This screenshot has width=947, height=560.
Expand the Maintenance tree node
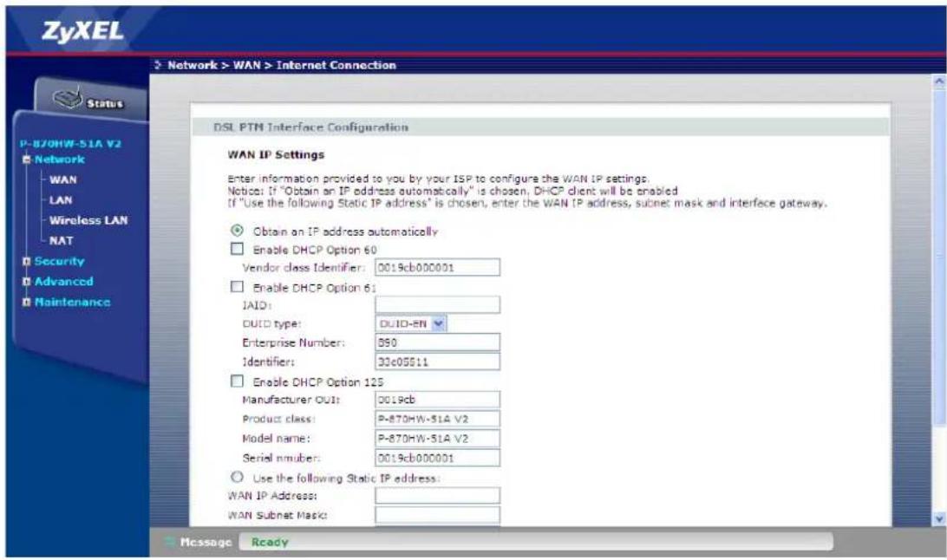(x=27, y=302)
